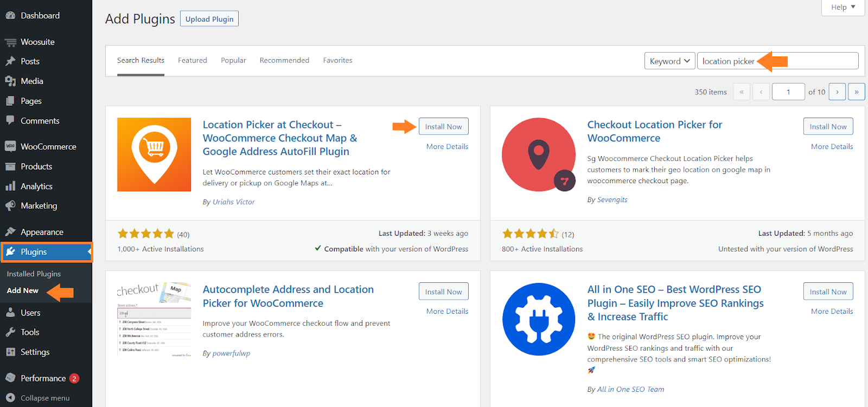This screenshot has height=407, width=868.
Task: Click the Woosuite menu icon
Action: tap(10, 42)
